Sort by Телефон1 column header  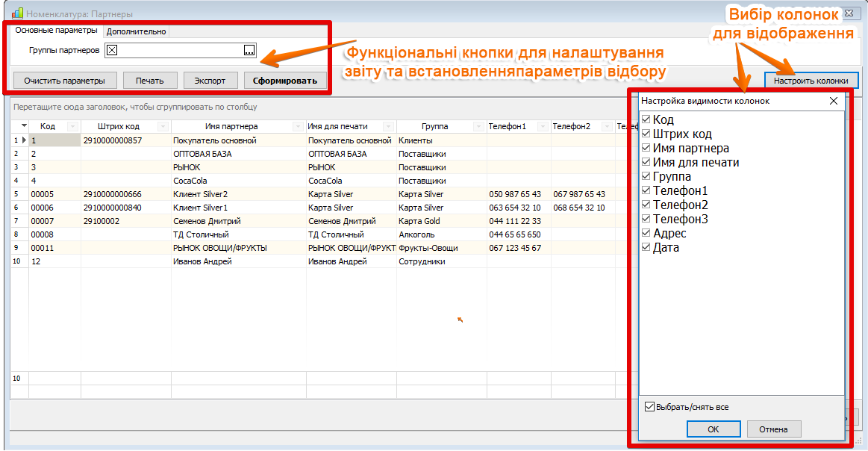[507, 126]
